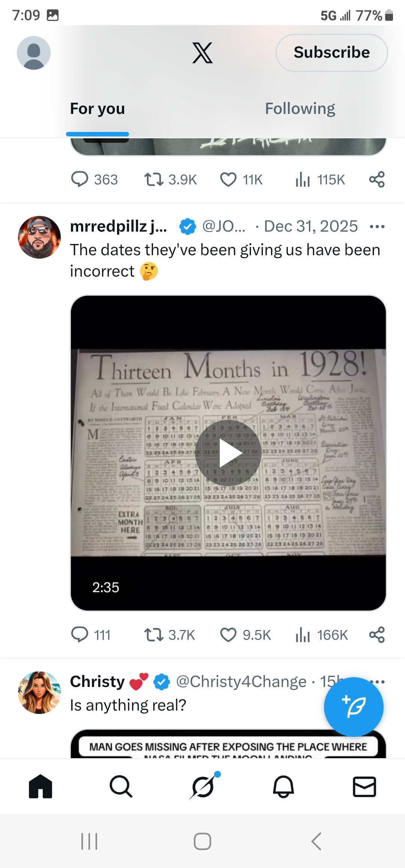The height and width of the screenshot is (868, 405).
Task: Compose a new post
Action: (x=354, y=707)
